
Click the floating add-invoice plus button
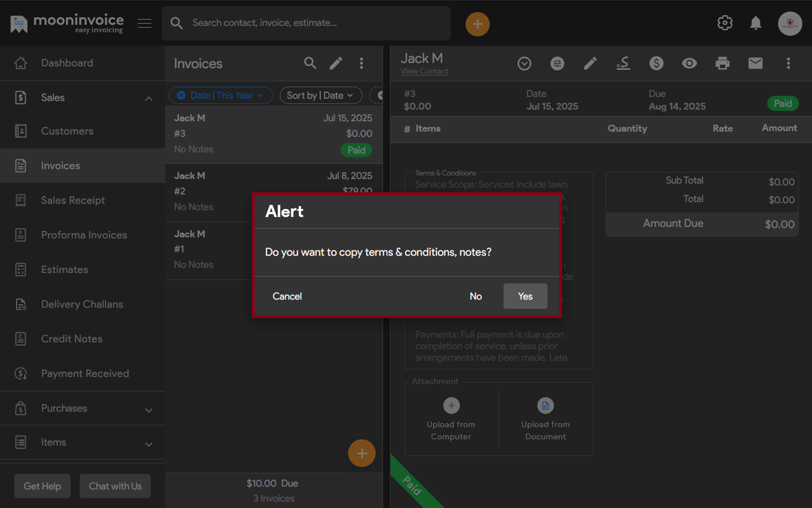(x=361, y=453)
